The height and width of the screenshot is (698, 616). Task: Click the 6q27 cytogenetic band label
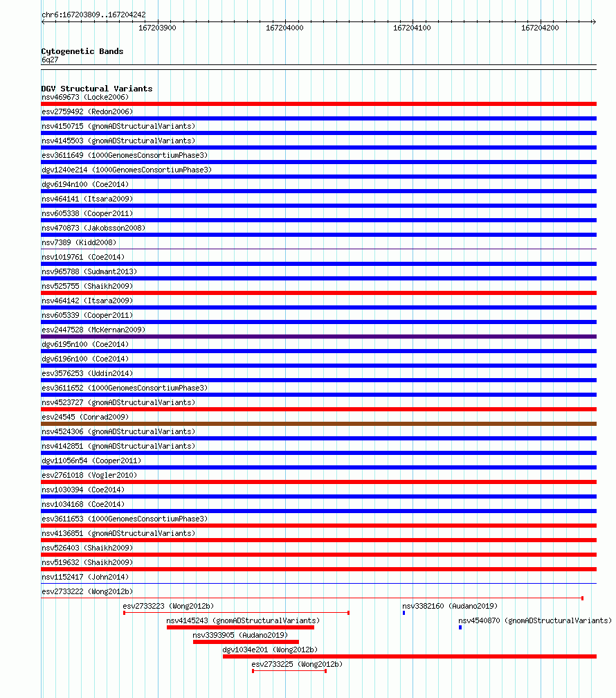50,60
